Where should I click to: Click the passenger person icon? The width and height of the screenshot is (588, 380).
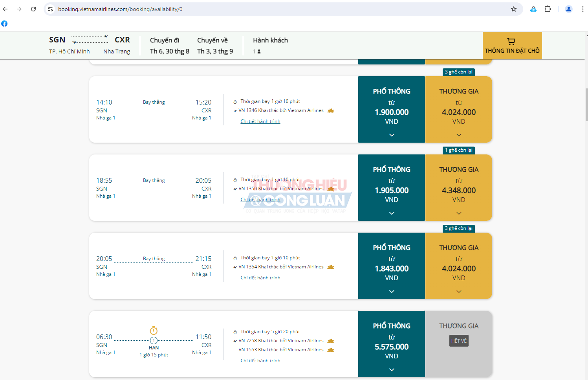259,51
